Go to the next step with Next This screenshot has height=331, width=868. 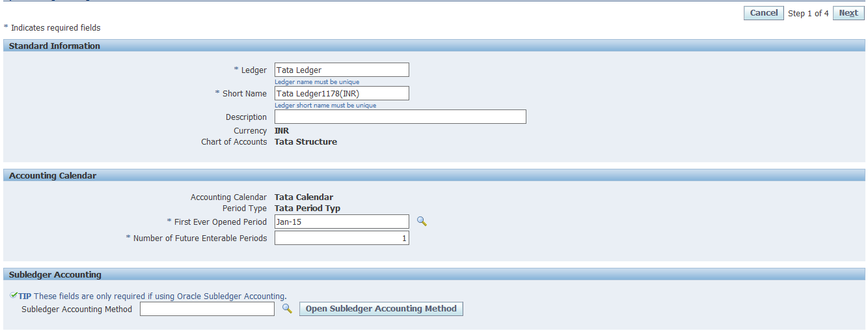pos(848,13)
